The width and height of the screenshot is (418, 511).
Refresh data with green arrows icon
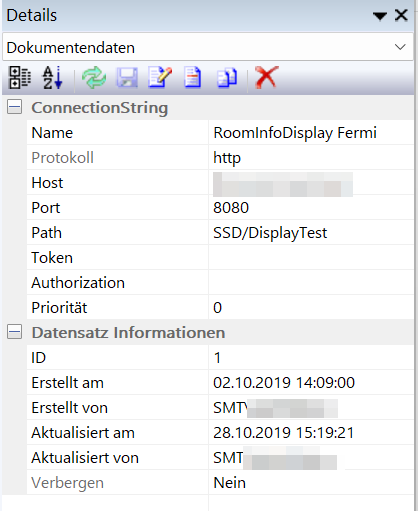point(94,77)
